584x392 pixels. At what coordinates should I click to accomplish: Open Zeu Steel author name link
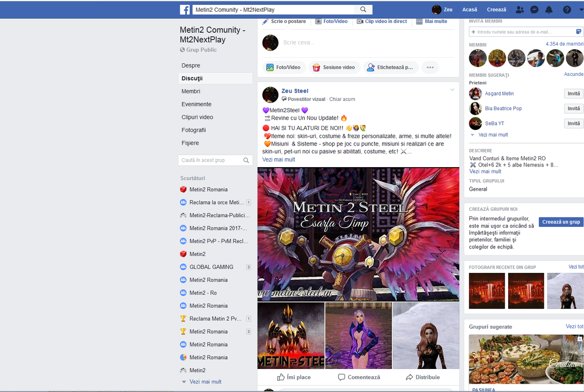294,91
